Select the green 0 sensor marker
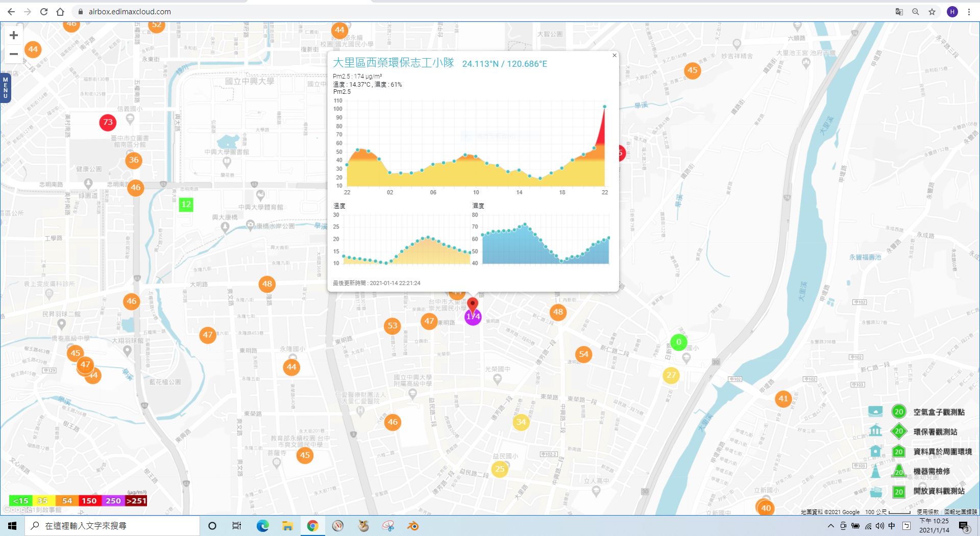 coord(678,342)
